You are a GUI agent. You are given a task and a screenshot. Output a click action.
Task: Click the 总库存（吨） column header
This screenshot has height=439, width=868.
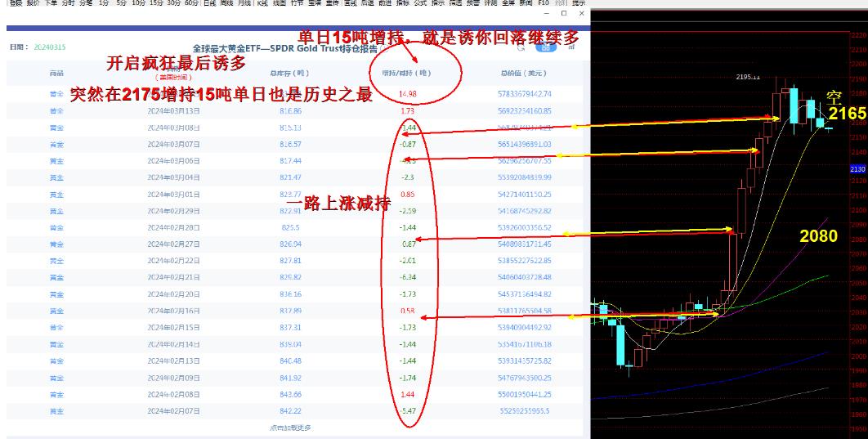click(x=289, y=73)
